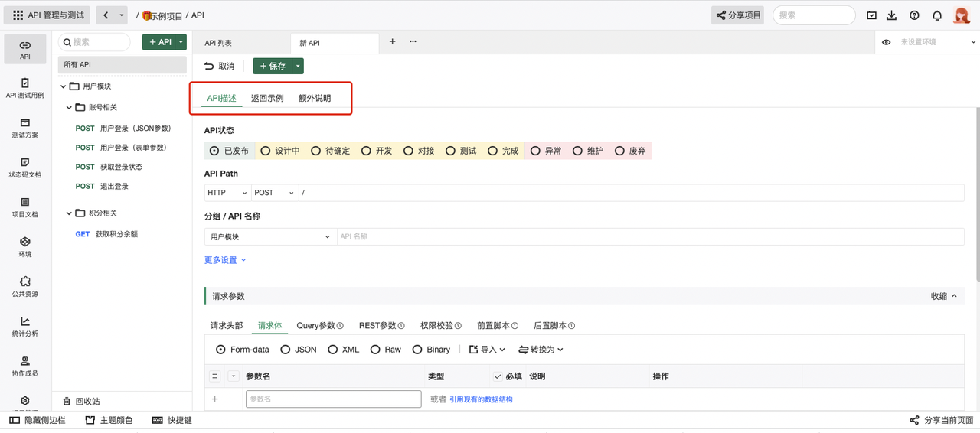The width and height of the screenshot is (980, 433).
Task: Collapse the 积分相关 folder
Action: point(69,213)
